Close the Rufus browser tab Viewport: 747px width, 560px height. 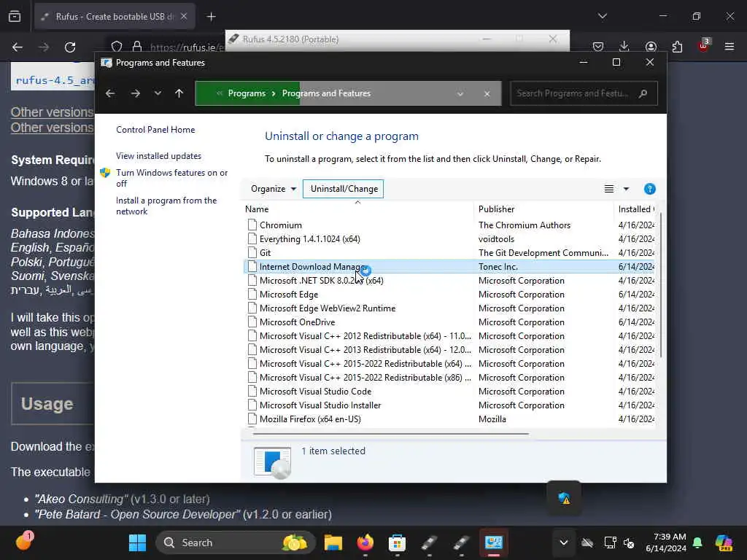click(184, 16)
